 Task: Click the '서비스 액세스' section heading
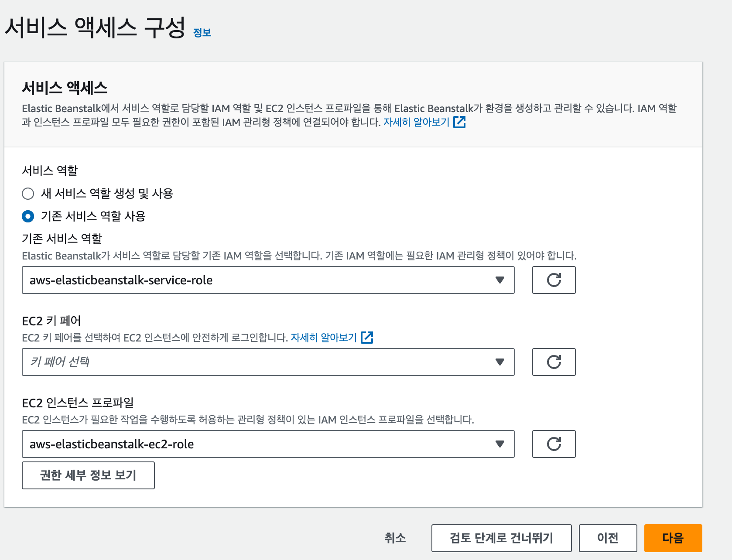click(65, 88)
